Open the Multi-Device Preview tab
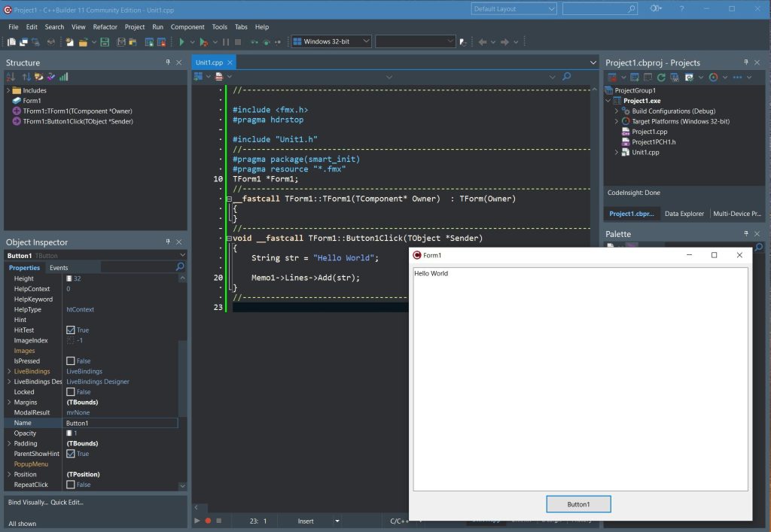 736,214
